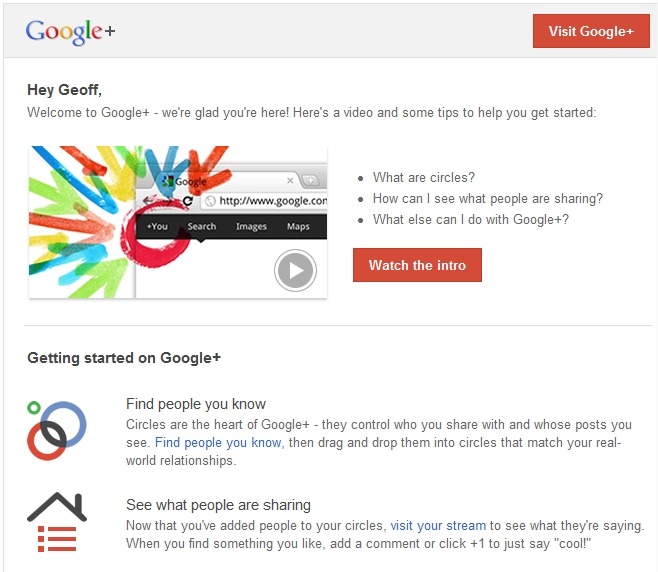
Task: Click the 'Find people you know' section heading
Action: tap(196, 404)
